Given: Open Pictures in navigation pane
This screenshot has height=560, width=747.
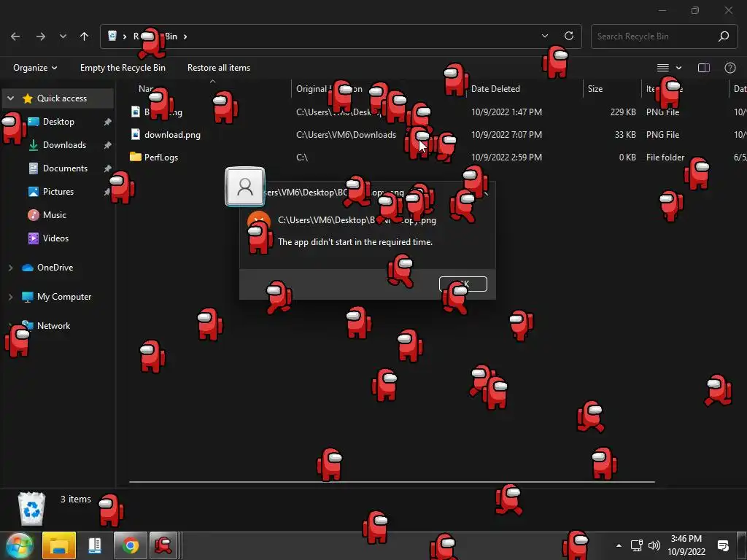Looking at the screenshot, I should tap(58, 192).
